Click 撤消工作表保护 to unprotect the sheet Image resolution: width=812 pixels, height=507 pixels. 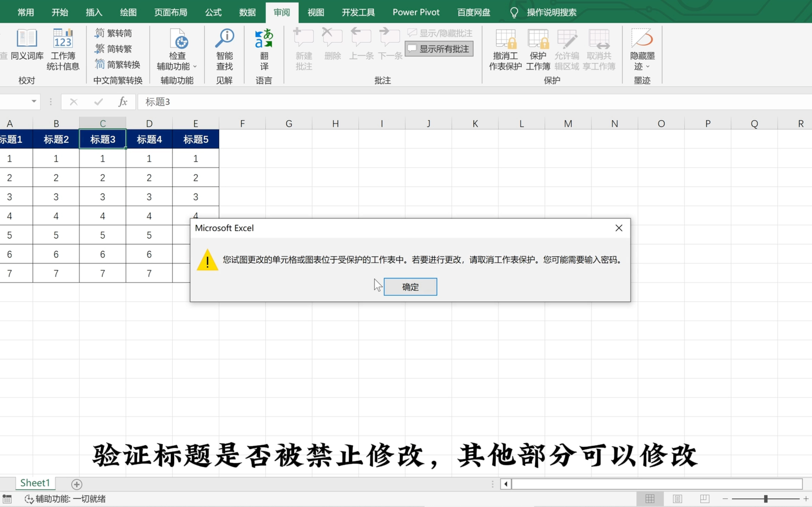click(x=505, y=49)
